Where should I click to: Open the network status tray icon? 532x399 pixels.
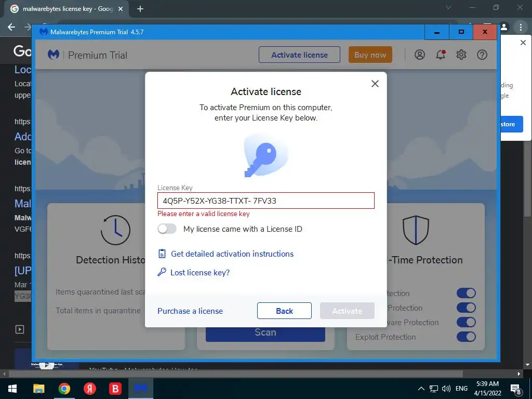pos(434,389)
